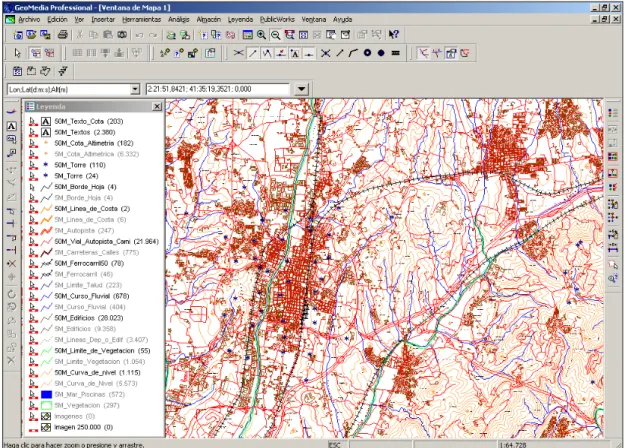Open the Edición menu
Screen dimensions: 628x448
tap(57, 19)
